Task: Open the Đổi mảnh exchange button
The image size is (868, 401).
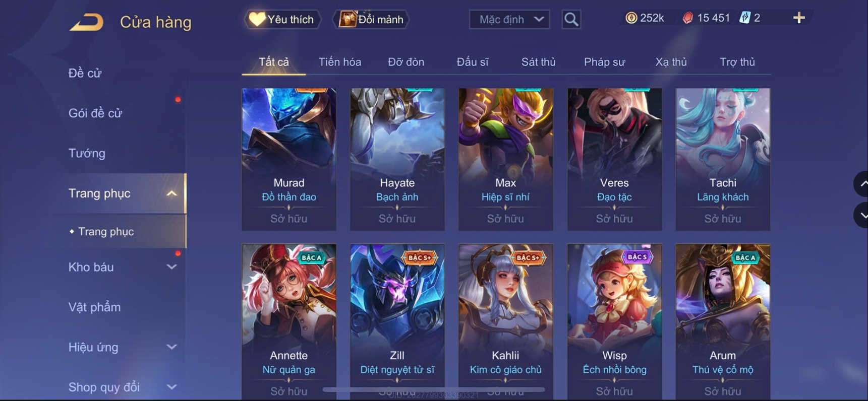Action: [371, 20]
